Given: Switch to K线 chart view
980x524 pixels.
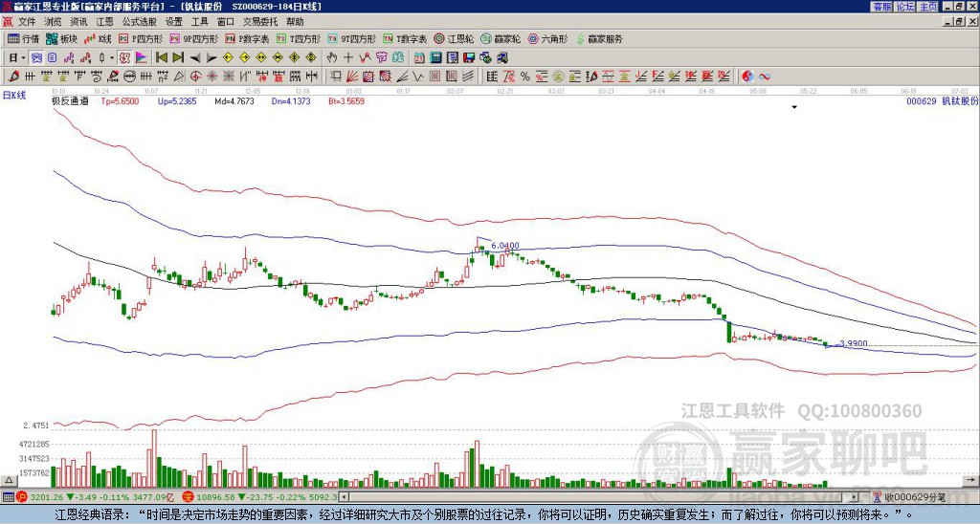Looking at the screenshot, I should pyautogui.click(x=99, y=38).
